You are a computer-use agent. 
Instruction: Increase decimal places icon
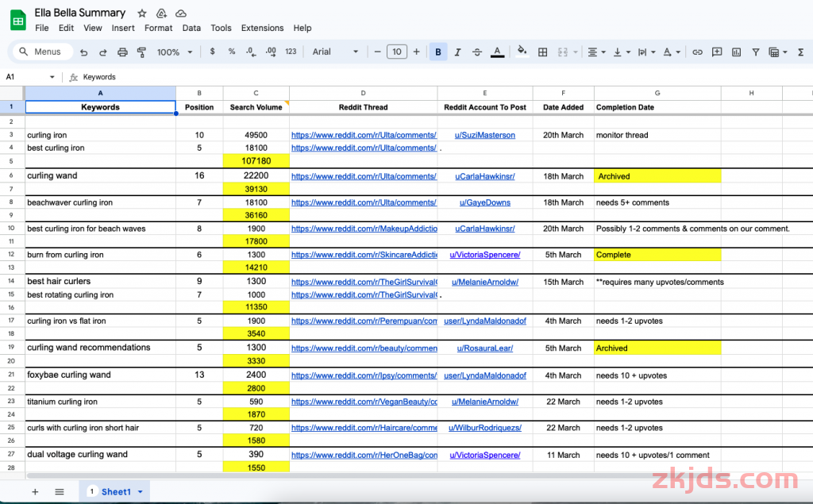(x=271, y=52)
